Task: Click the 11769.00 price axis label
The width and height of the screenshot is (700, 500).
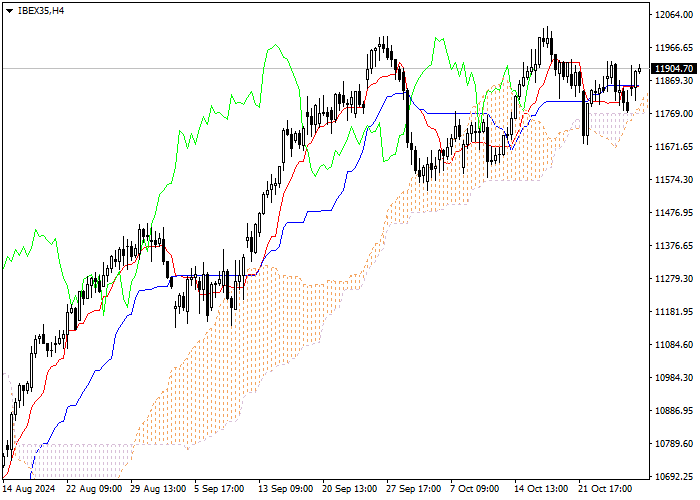Action: [x=674, y=114]
